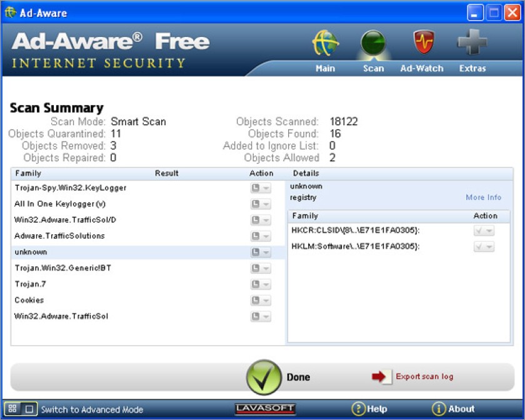Open action dropdown for All In One Keylogger (v)
This screenshot has height=420, width=525.
click(x=261, y=204)
